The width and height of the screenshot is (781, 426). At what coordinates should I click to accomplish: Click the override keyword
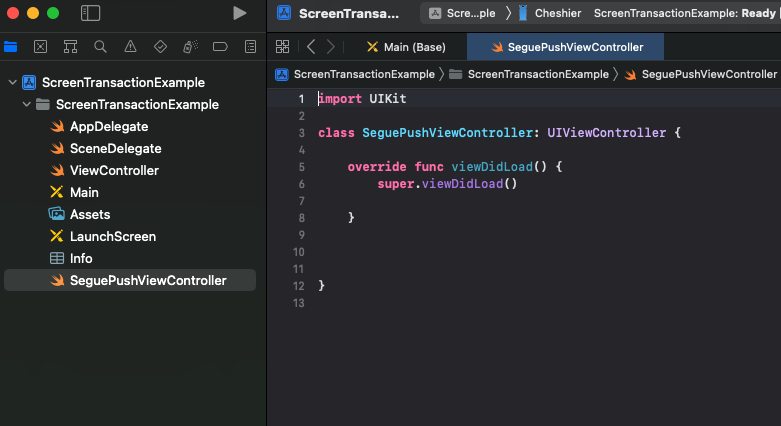(377, 166)
